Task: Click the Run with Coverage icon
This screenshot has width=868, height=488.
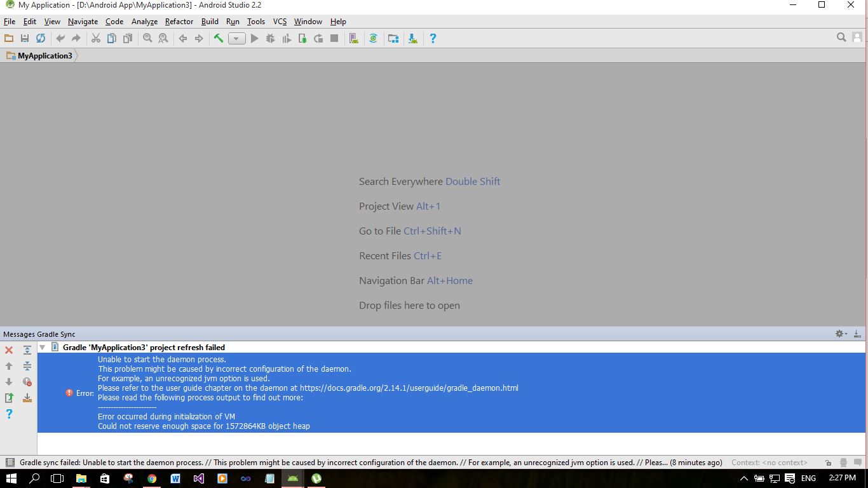Action: (287, 39)
